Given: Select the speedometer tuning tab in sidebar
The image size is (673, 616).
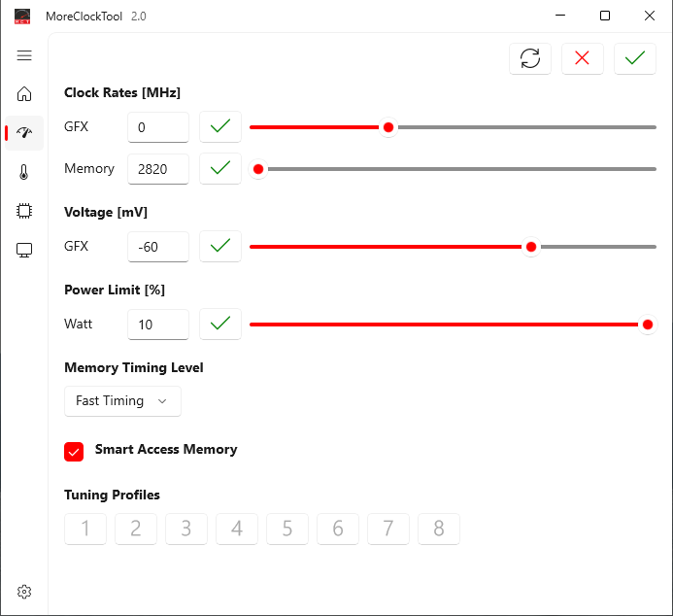Looking at the screenshot, I should [24, 133].
